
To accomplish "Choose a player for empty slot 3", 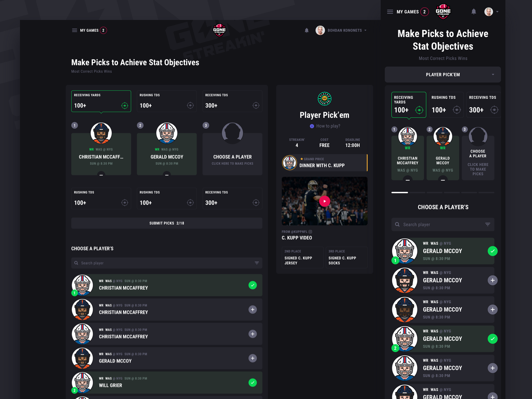I will [x=232, y=154].
